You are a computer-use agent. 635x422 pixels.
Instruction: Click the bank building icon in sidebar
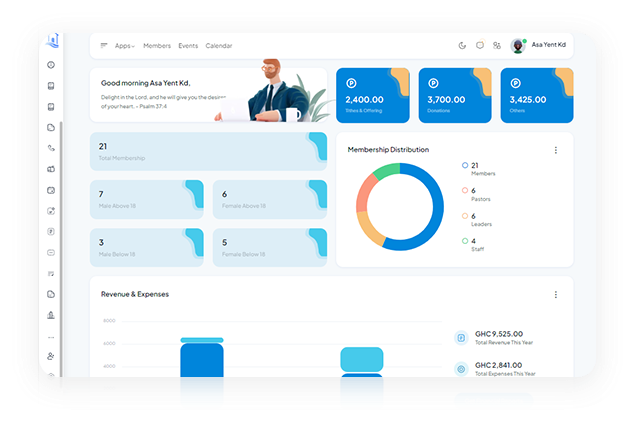tap(51, 315)
